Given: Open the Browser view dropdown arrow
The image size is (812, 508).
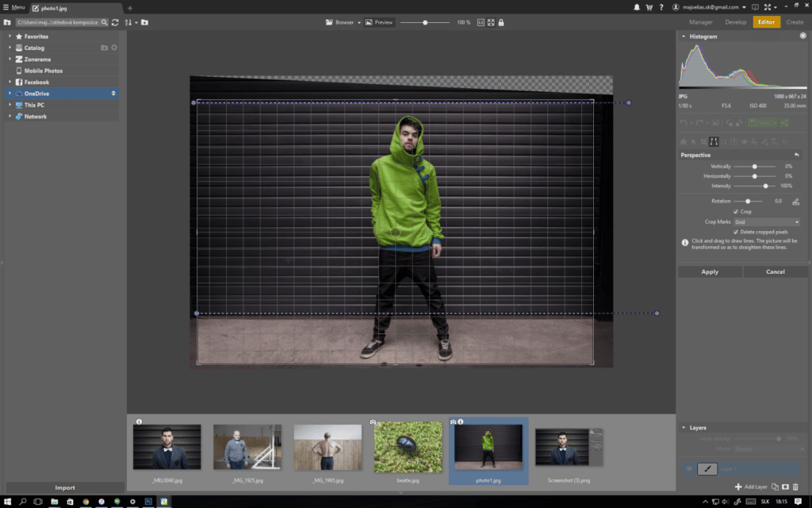Looking at the screenshot, I should click(x=359, y=22).
